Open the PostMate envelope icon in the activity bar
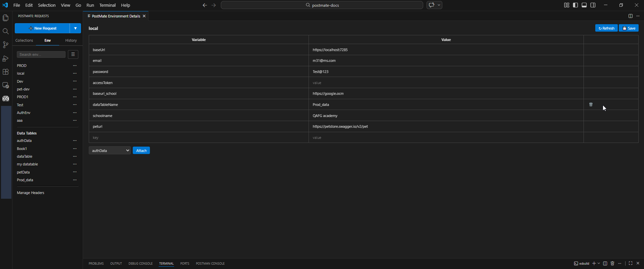 point(6,99)
